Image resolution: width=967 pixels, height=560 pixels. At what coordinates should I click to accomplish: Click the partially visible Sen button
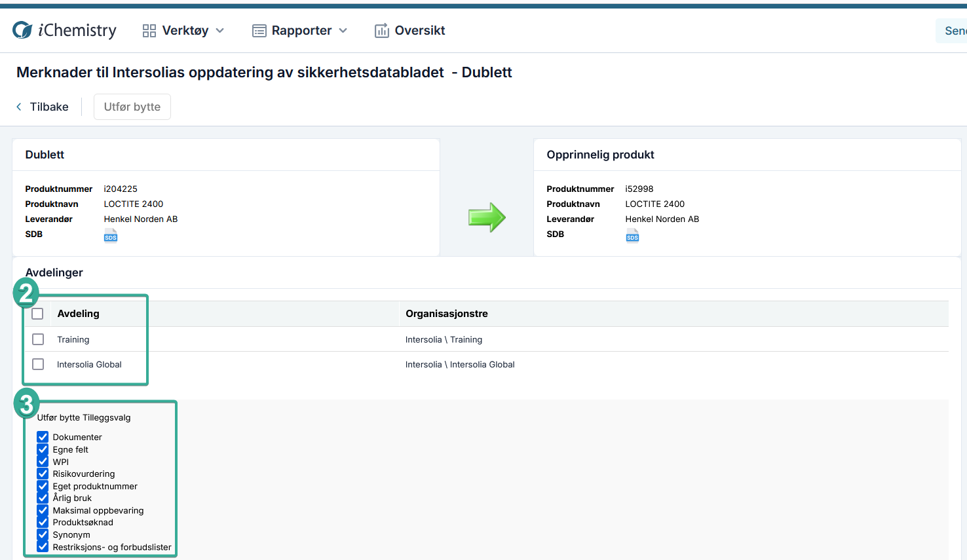951,31
